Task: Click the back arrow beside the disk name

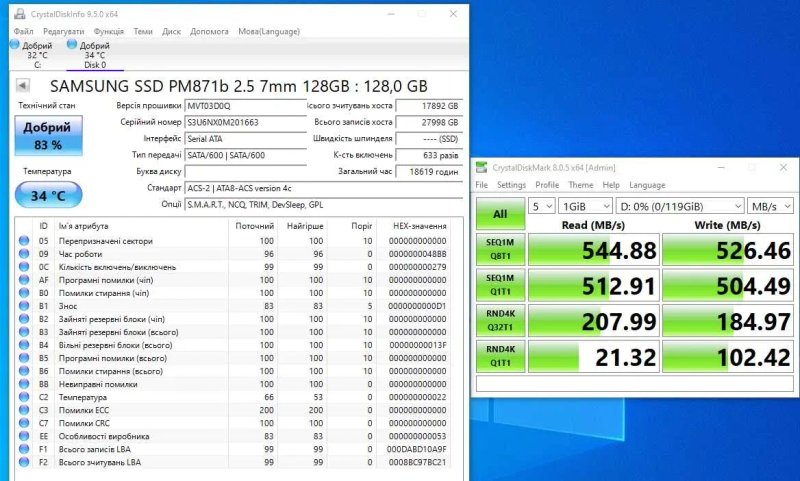Action: [22, 85]
